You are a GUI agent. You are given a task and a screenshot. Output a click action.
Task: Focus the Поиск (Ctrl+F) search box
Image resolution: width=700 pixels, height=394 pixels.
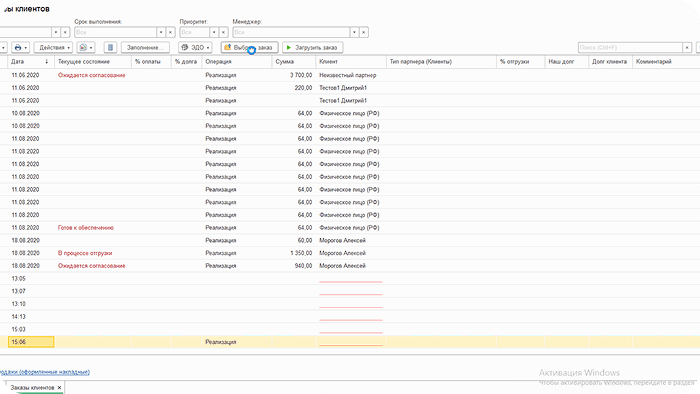pyautogui.click(x=630, y=47)
